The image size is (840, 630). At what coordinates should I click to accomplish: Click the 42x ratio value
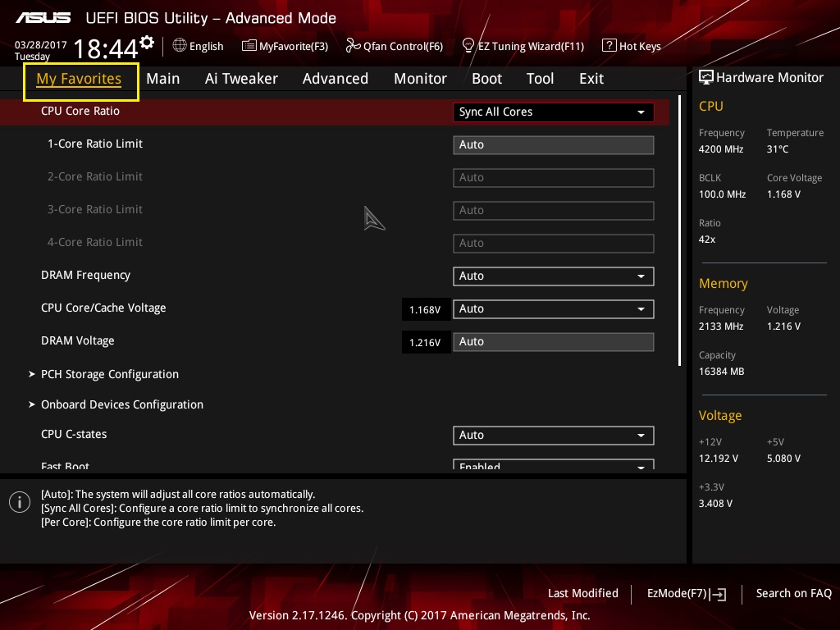click(707, 239)
